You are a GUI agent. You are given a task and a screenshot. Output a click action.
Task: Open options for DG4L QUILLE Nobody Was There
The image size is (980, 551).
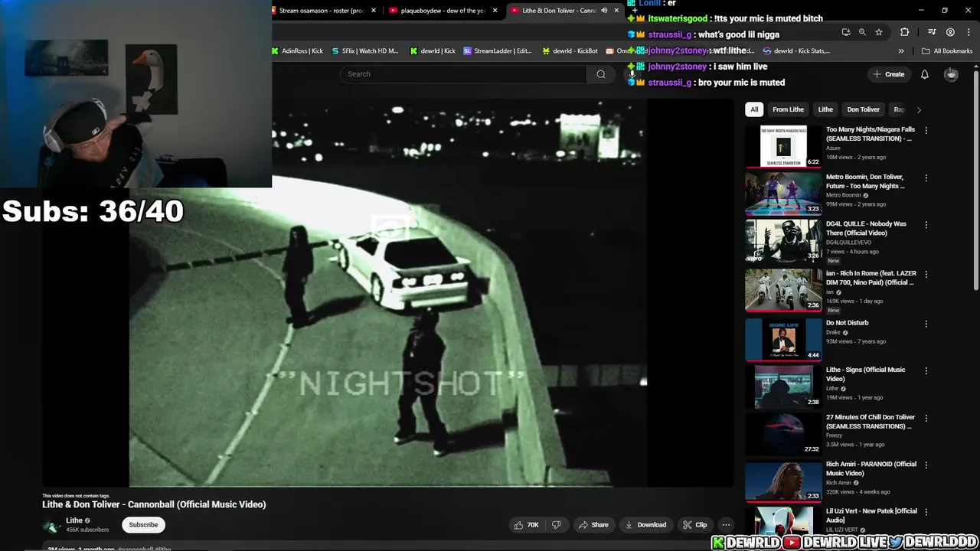[926, 225]
